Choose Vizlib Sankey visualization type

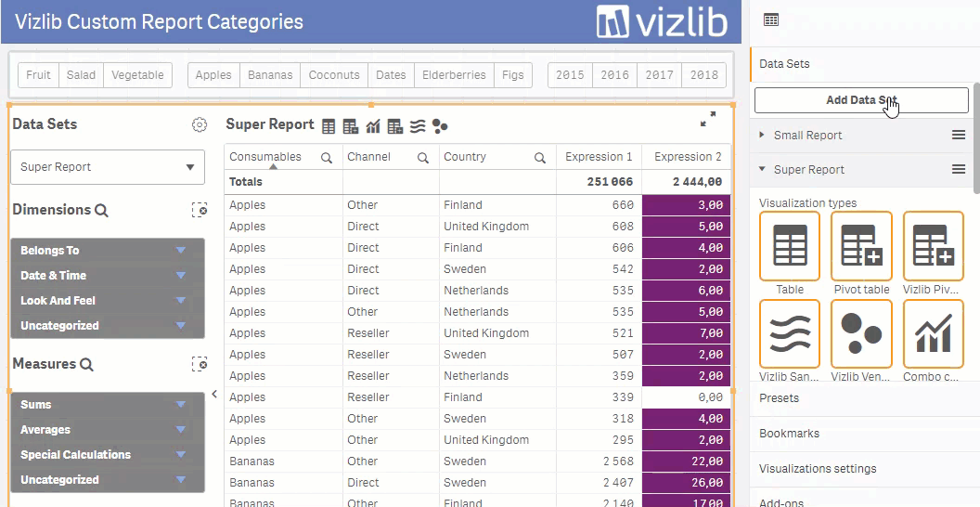click(790, 334)
